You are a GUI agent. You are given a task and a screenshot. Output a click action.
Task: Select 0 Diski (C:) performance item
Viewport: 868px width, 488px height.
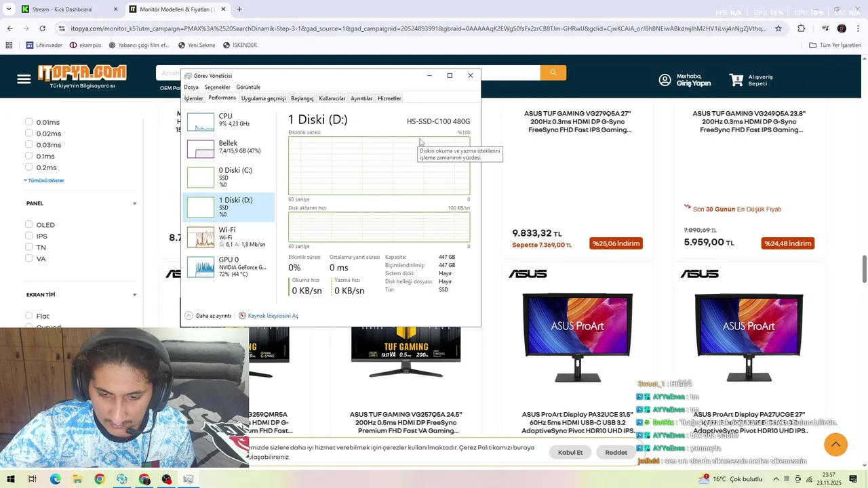tap(229, 177)
